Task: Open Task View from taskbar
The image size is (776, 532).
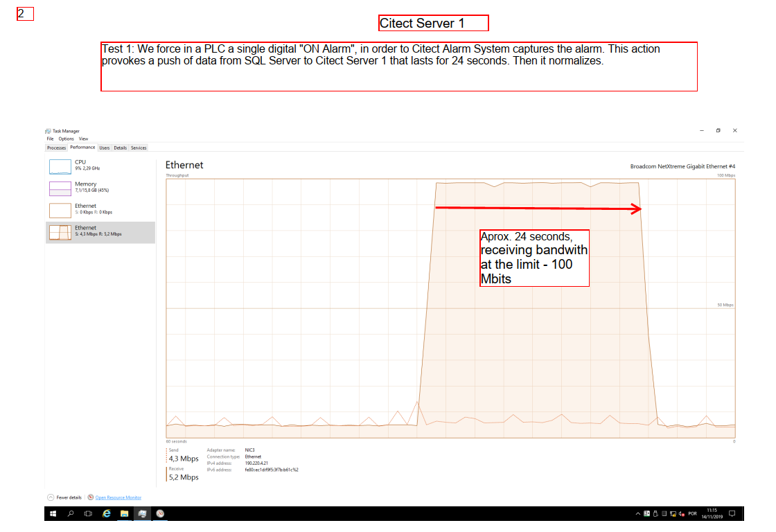Action: (x=88, y=514)
